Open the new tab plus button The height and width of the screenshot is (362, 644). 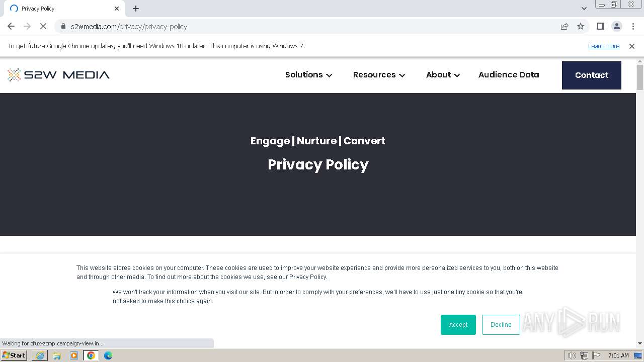point(136,9)
